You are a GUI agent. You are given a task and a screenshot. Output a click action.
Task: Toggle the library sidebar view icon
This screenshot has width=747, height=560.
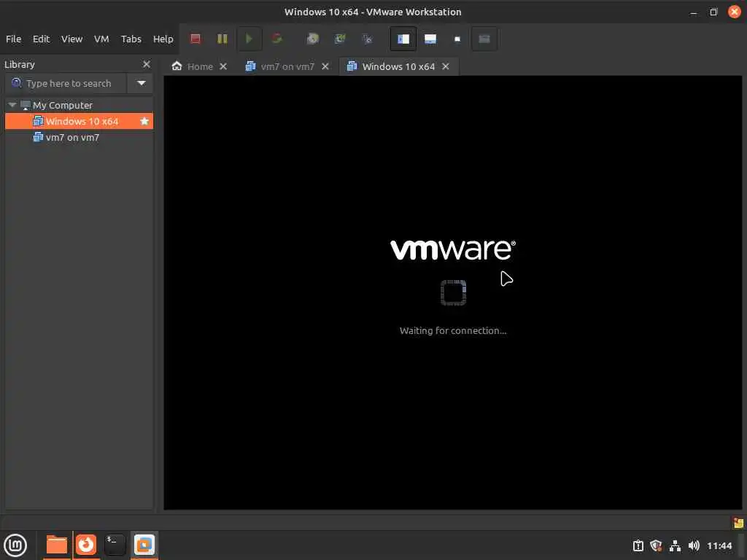(403, 39)
